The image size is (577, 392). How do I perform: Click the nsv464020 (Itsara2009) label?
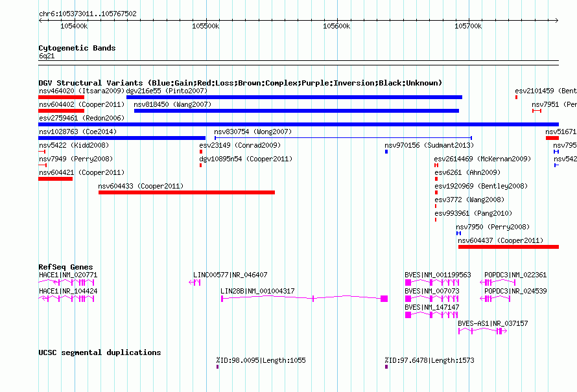click(x=82, y=91)
